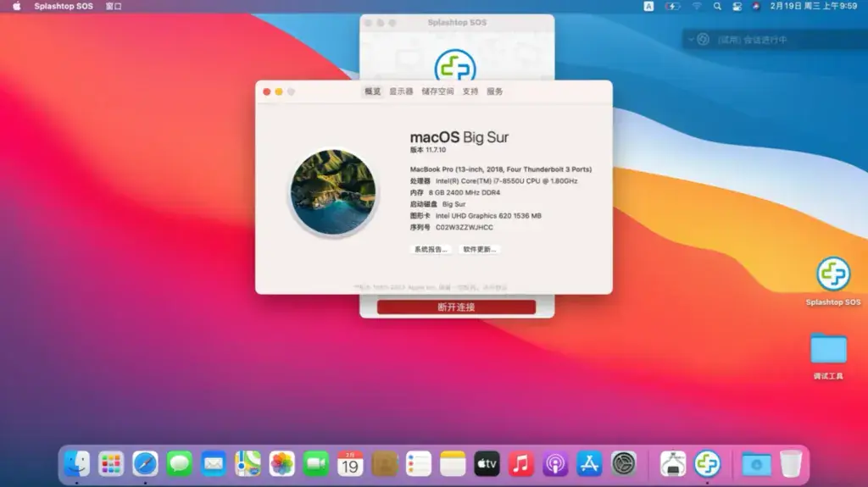Open Messages app in the Dock

[x=180, y=464]
